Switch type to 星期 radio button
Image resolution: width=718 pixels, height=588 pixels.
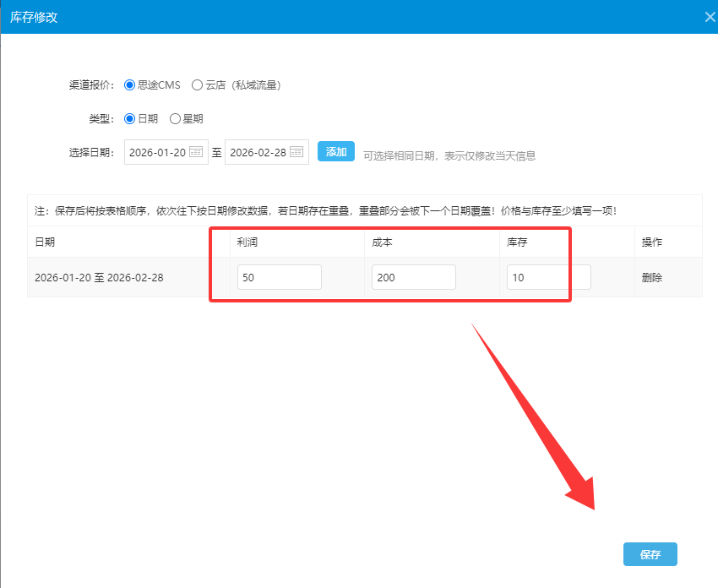coord(176,119)
